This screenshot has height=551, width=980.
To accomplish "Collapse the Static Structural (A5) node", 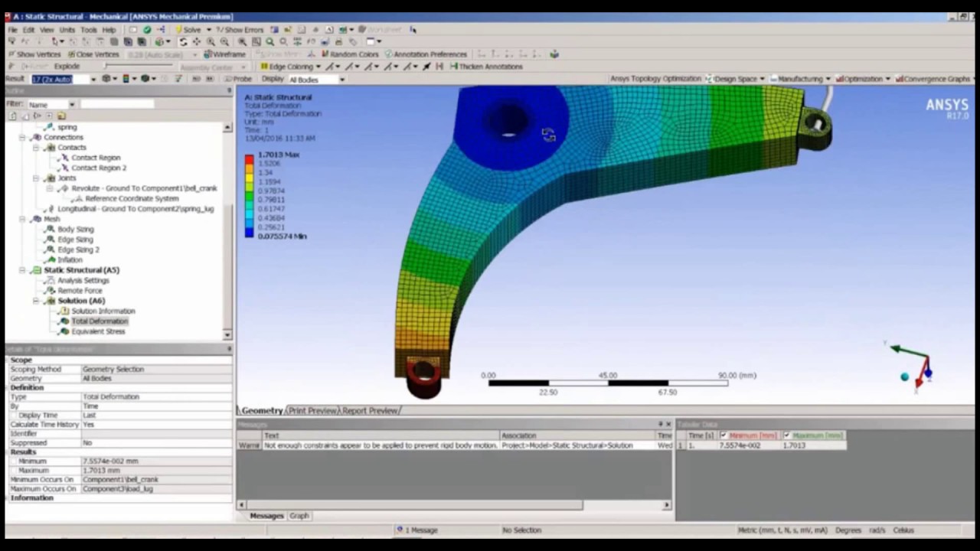I will [22, 270].
